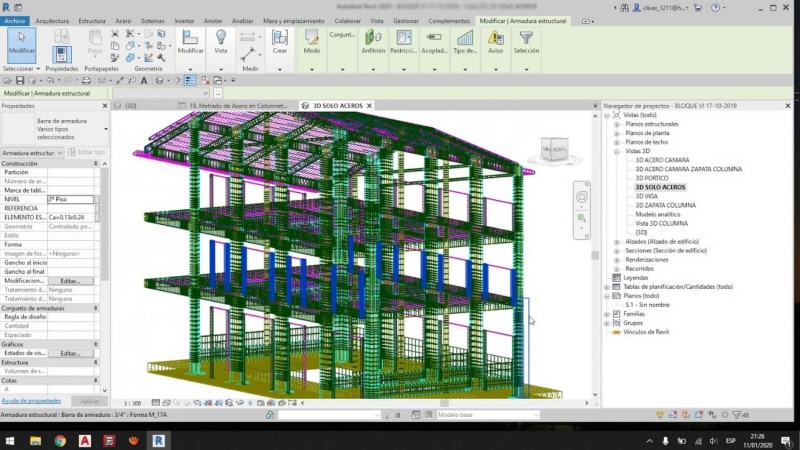The image size is (800, 450).
Task: Toggle the close inactive views icon
Action: point(205,80)
